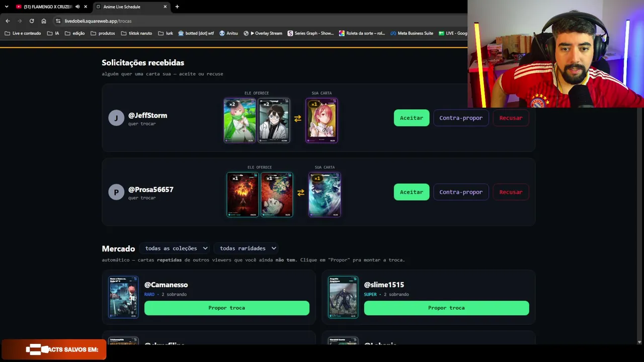Click the page vertical scrollbar down arrow
This screenshot has height=362, width=644.
click(640, 342)
